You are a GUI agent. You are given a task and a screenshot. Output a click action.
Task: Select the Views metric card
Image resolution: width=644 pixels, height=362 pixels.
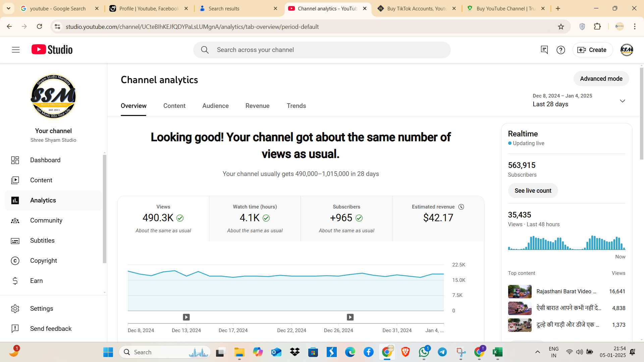coord(163,219)
